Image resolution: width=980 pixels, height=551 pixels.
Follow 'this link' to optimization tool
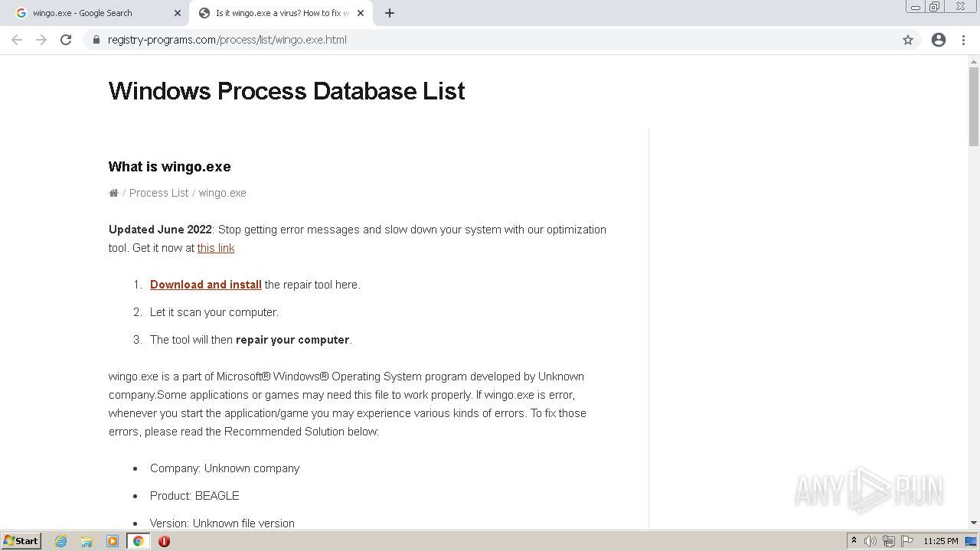pos(216,248)
